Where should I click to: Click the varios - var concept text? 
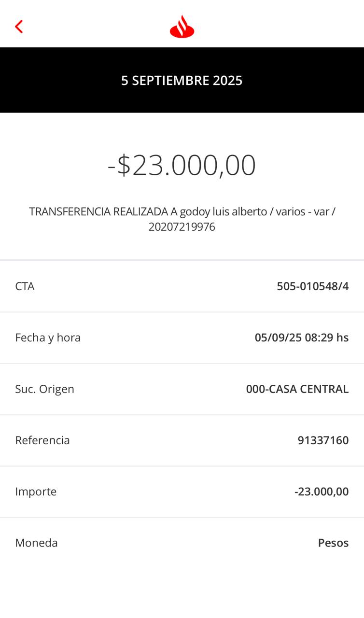pyautogui.click(x=302, y=211)
